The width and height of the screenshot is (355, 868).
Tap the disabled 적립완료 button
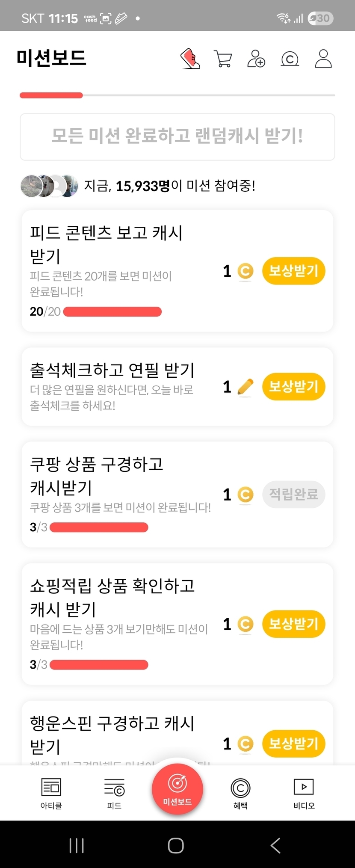coord(293,495)
